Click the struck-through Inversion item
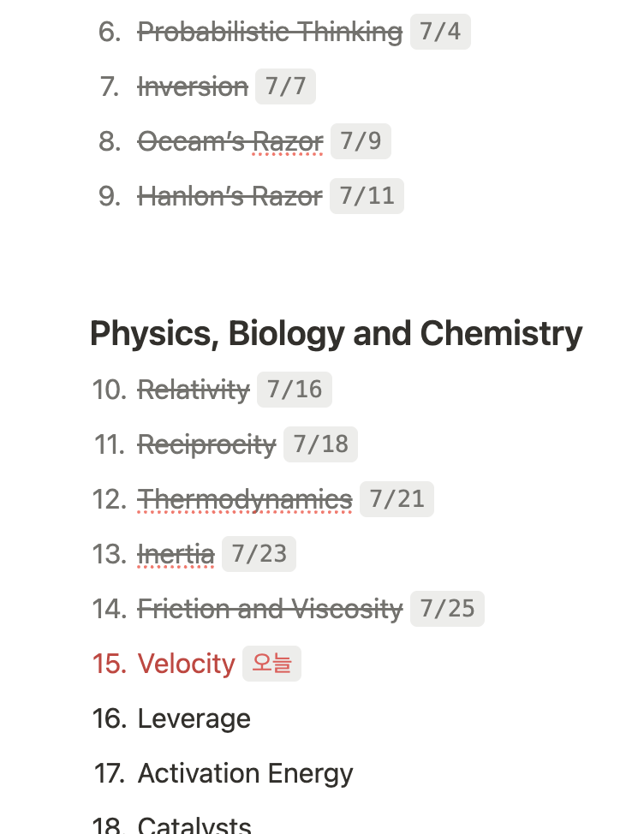This screenshot has height=834, width=644. (x=193, y=87)
